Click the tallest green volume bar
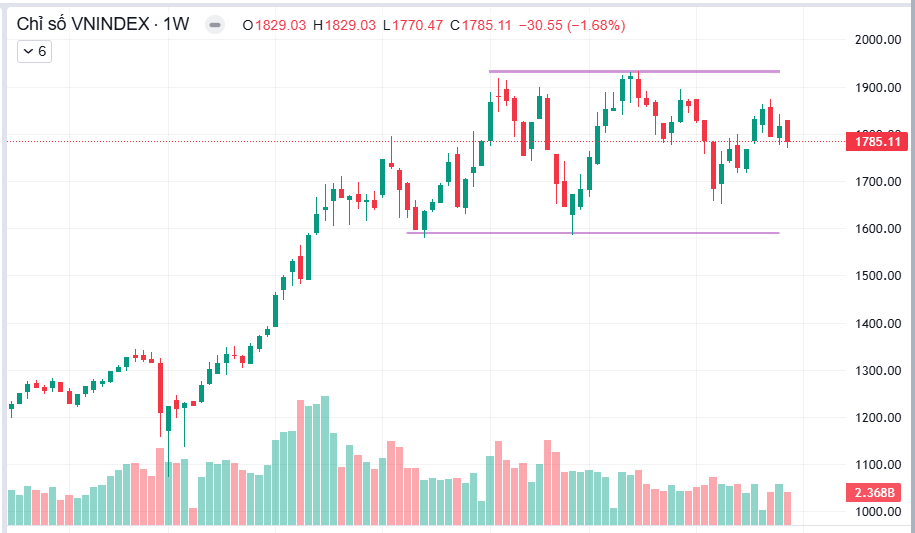Viewport: 915px width, 533px height. point(325,461)
